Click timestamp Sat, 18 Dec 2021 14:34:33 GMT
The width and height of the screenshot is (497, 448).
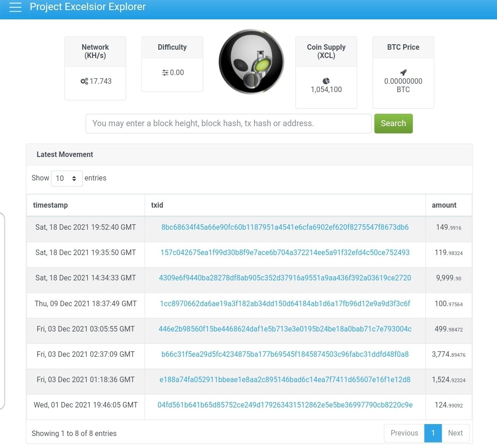pyautogui.click(x=86, y=278)
